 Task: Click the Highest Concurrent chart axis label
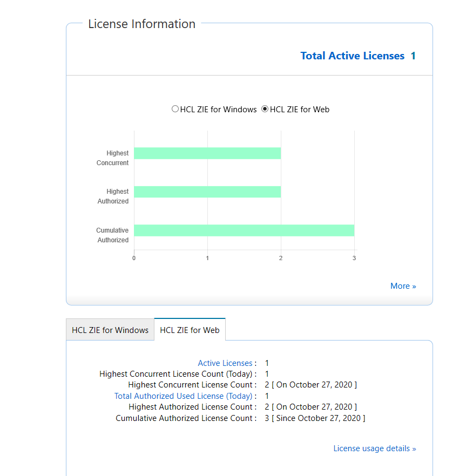pyautogui.click(x=112, y=158)
